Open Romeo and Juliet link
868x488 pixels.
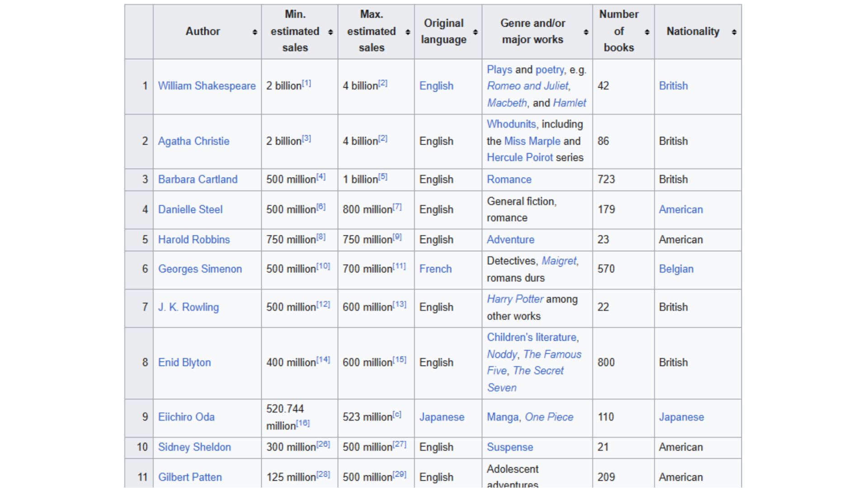point(528,86)
